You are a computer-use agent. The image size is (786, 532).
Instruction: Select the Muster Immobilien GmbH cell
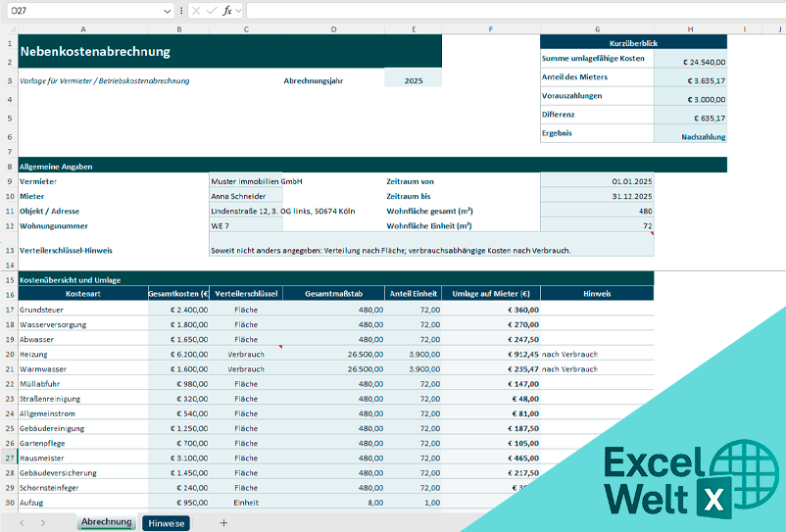(246, 181)
